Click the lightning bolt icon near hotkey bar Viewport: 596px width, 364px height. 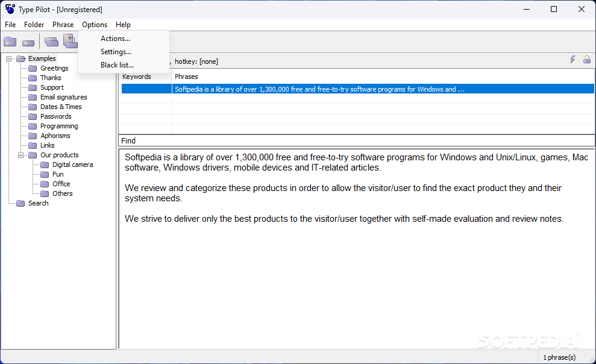(x=573, y=59)
